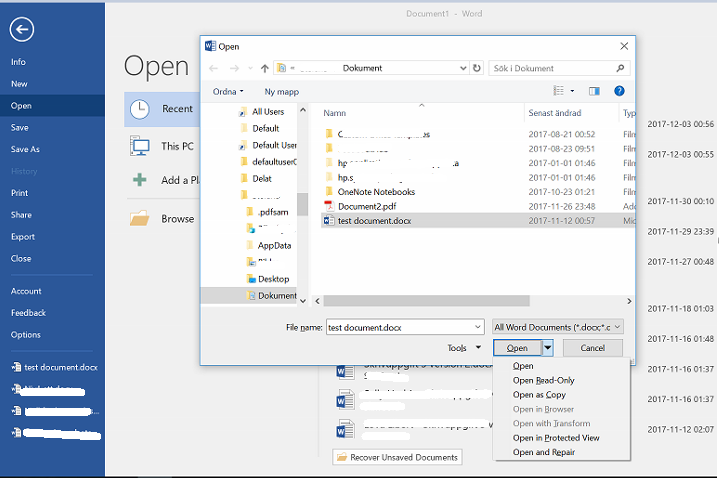
Task: Click Word icon of test document.docx in file list
Action: pos(328,221)
